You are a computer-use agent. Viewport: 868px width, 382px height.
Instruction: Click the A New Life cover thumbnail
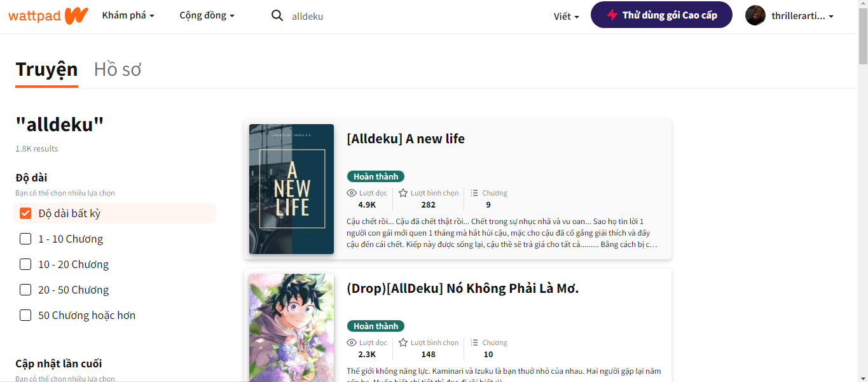coord(291,189)
